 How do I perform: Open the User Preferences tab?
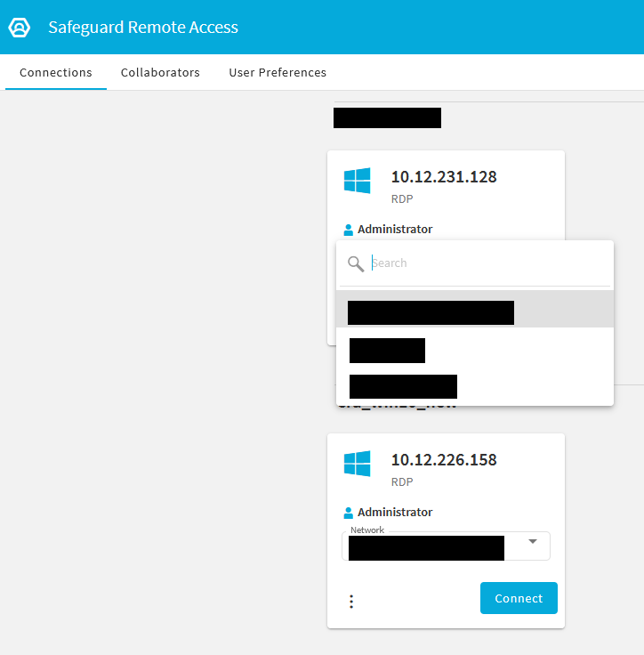click(278, 73)
